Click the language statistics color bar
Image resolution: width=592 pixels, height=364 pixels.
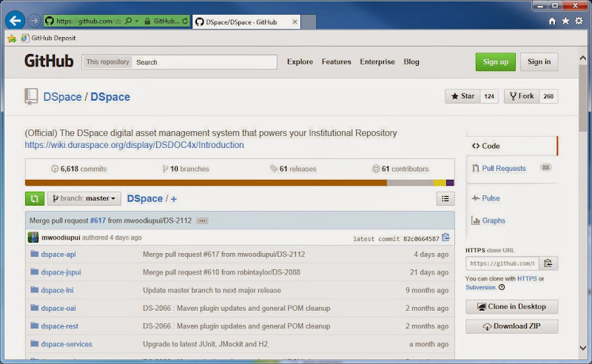point(239,183)
